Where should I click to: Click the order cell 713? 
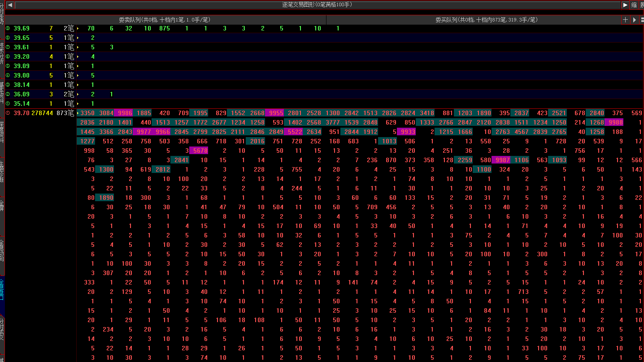tap(523, 292)
